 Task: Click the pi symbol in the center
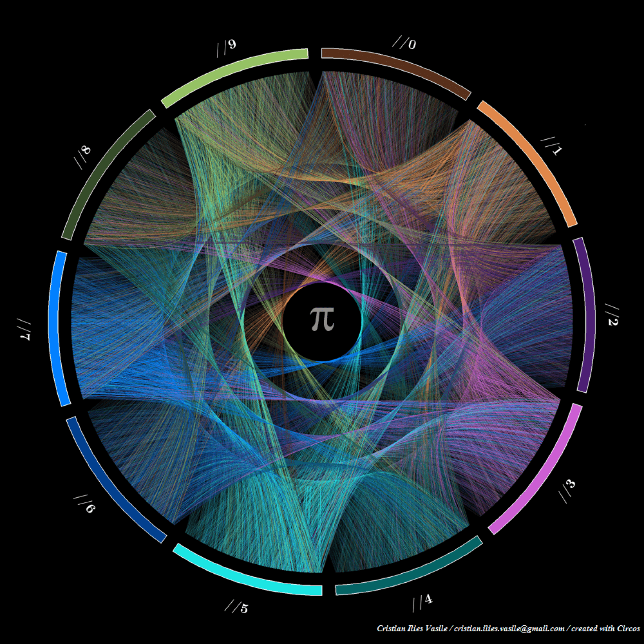pyautogui.click(x=322, y=319)
